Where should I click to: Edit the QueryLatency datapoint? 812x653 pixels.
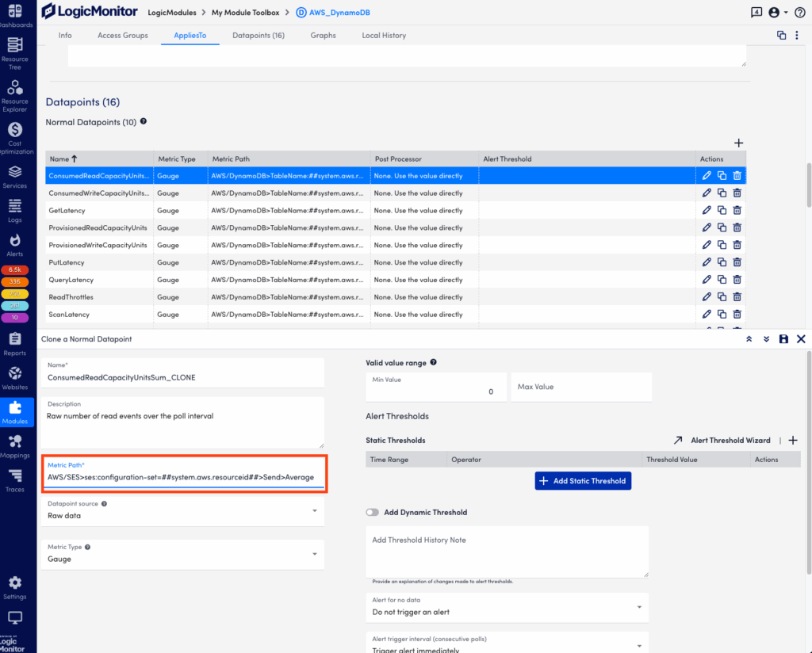(x=707, y=280)
